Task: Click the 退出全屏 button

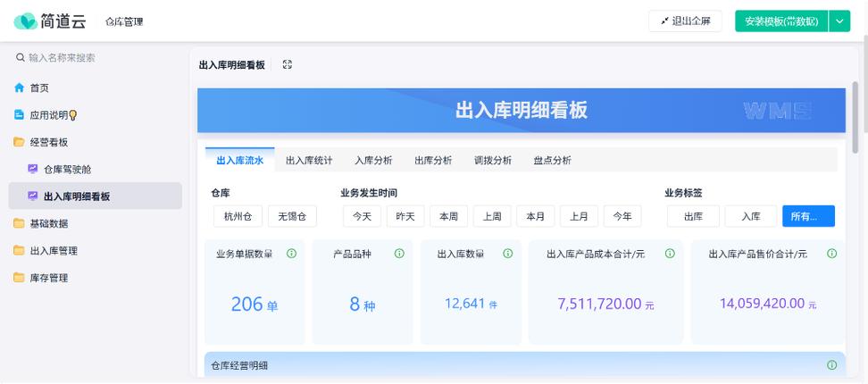Action: pos(685,21)
